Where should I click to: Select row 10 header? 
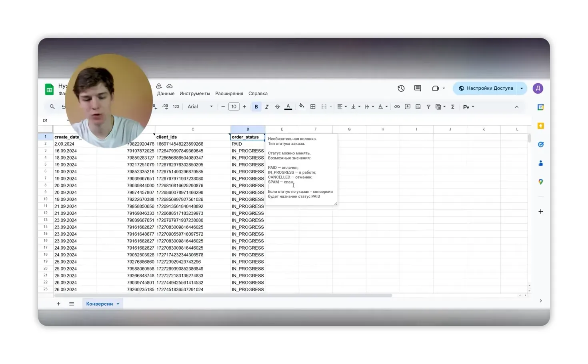pos(46,199)
